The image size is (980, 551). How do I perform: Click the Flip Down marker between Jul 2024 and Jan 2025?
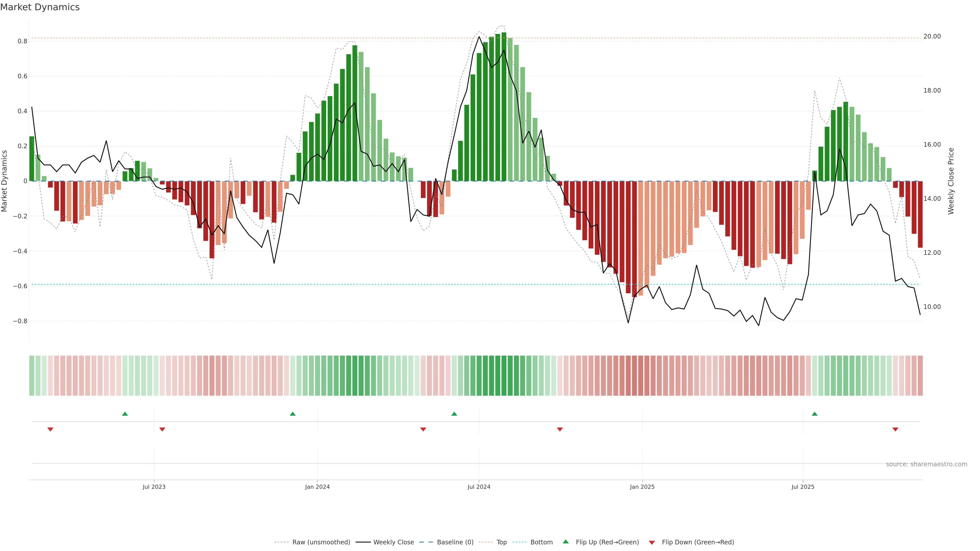coord(560,429)
